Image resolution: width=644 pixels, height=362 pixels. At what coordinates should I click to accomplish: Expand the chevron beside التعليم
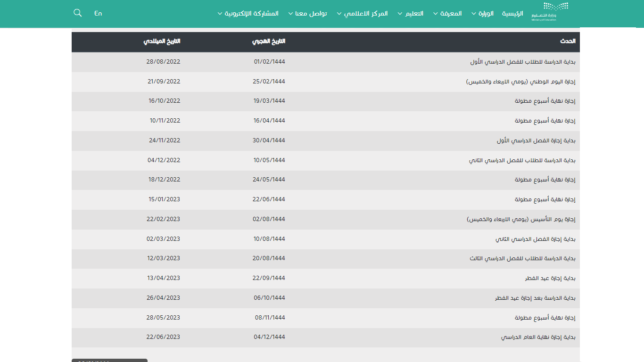400,14
